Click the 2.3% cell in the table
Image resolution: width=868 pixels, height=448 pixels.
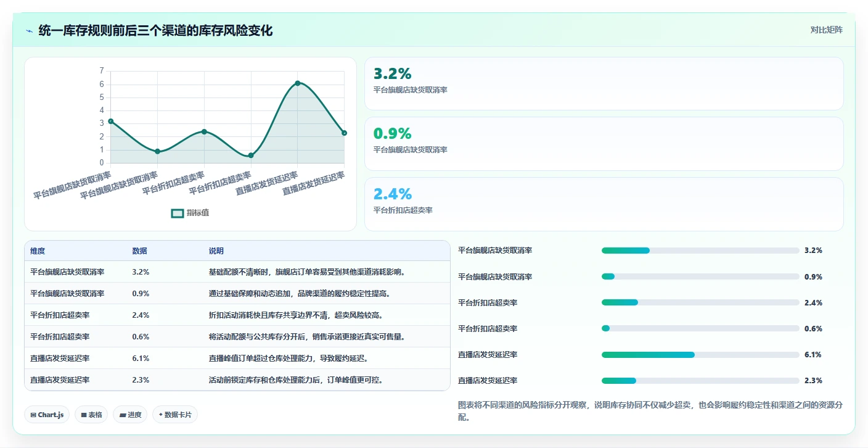[x=141, y=380]
